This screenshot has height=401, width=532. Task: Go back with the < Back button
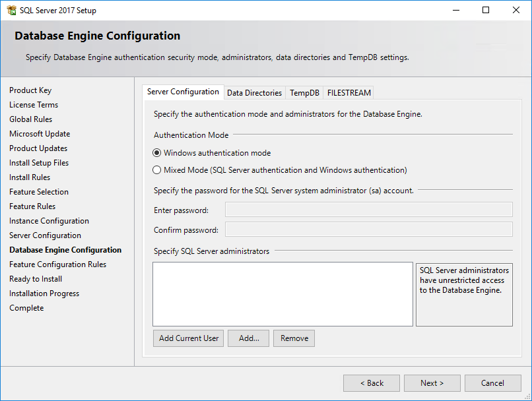(372, 383)
